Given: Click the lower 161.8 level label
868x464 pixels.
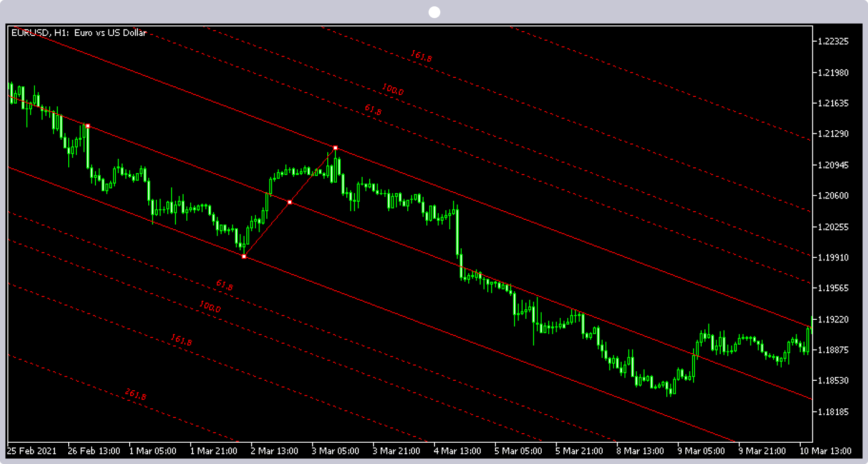Looking at the screenshot, I should (181, 340).
